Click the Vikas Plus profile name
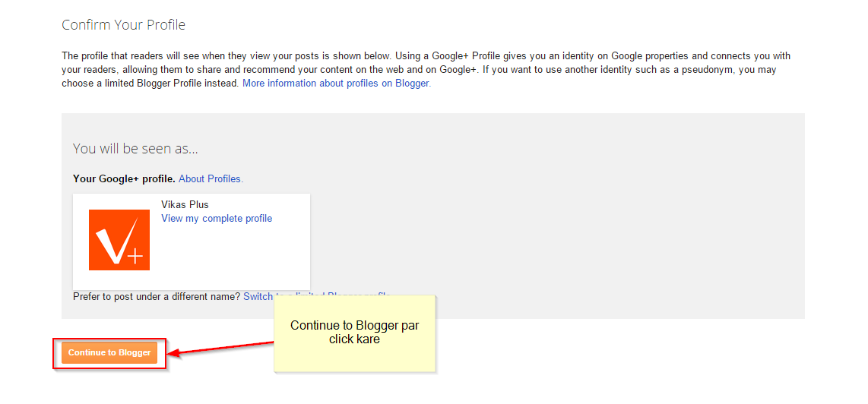 pos(185,205)
